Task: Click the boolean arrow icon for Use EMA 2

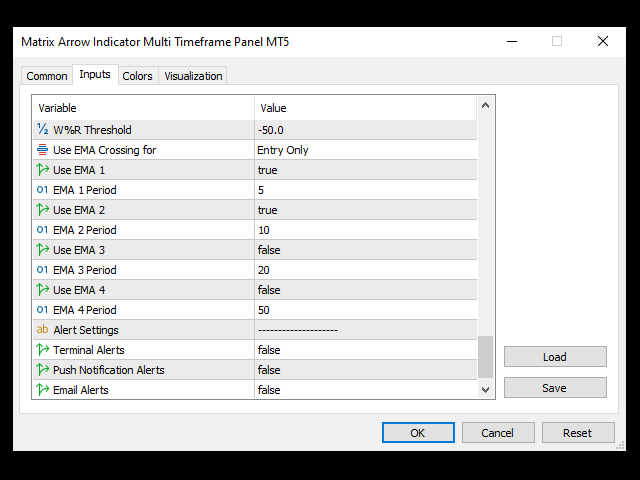Action: click(42, 209)
